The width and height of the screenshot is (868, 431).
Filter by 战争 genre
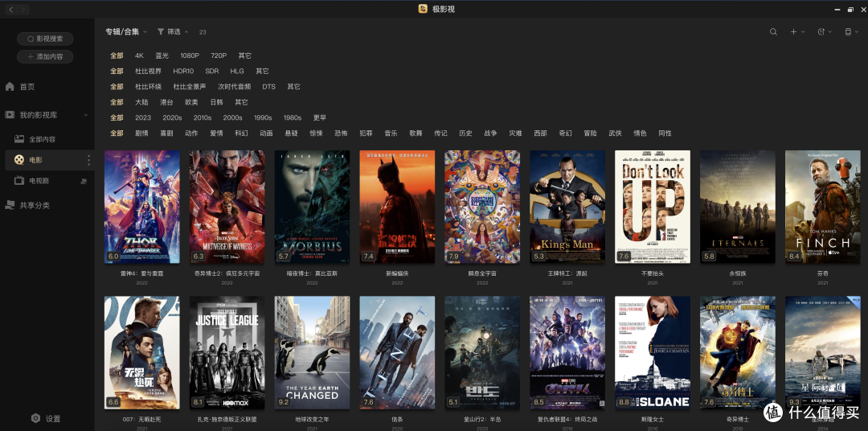pos(490,133)
